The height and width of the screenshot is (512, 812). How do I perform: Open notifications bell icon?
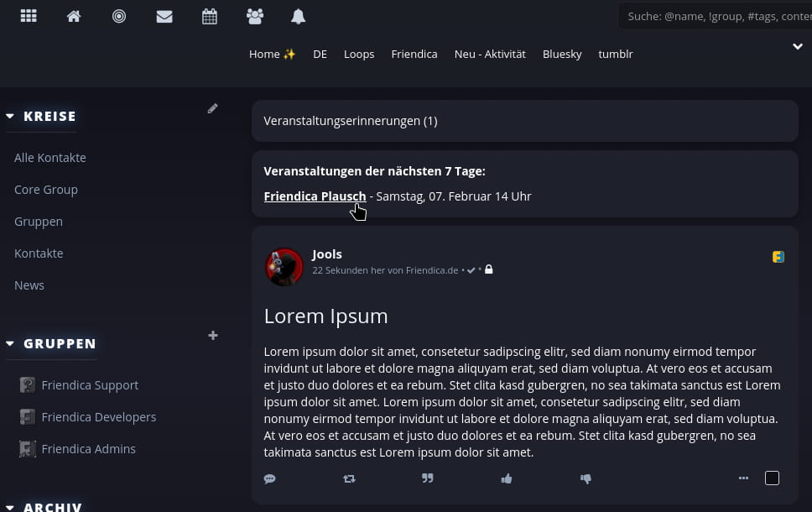click(x=299, y=16)
